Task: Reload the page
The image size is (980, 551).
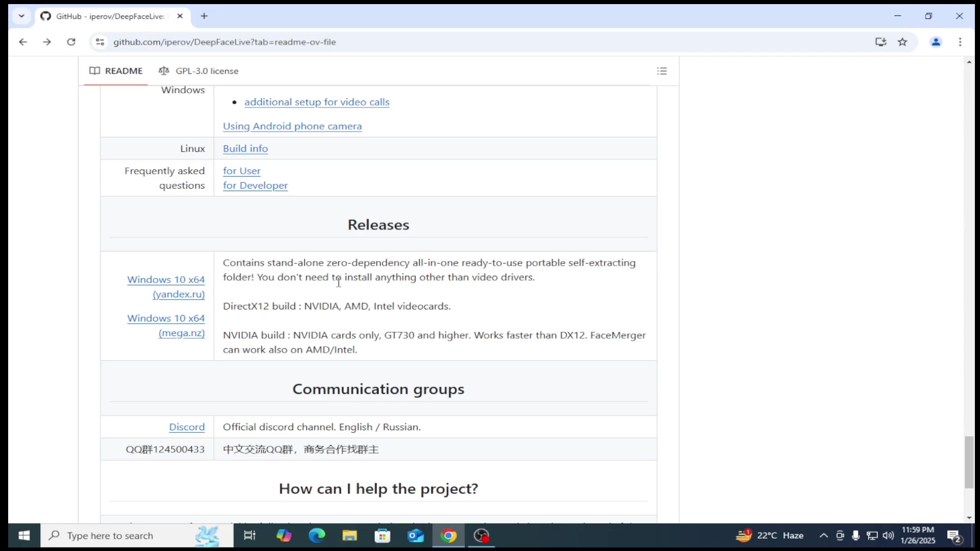Action: 71,42
